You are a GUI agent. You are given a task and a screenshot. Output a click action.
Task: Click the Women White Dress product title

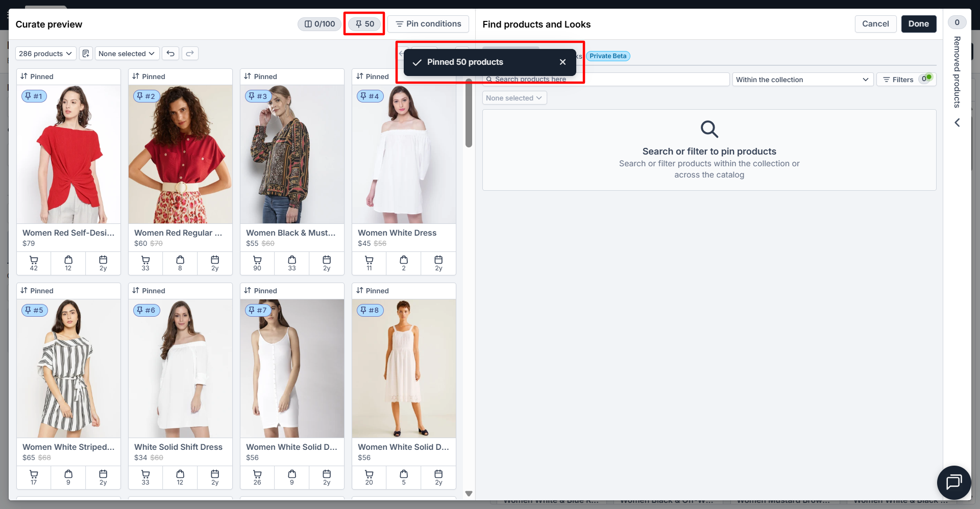click(x=397, y=233)
